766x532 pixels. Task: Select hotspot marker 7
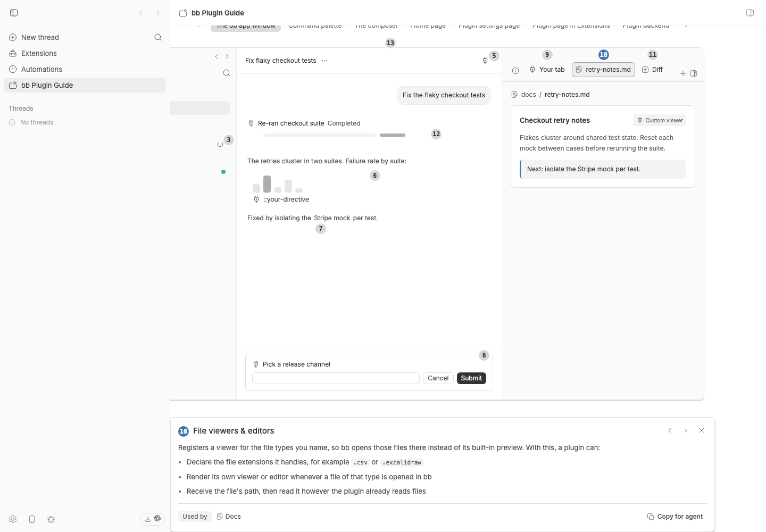[x=321, y=229]
